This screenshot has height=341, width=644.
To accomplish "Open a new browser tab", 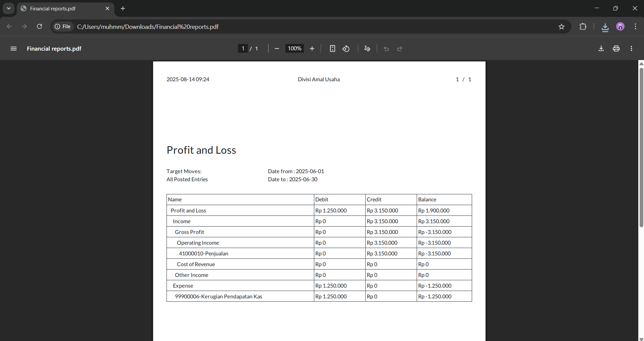I will tap(123, 9).
